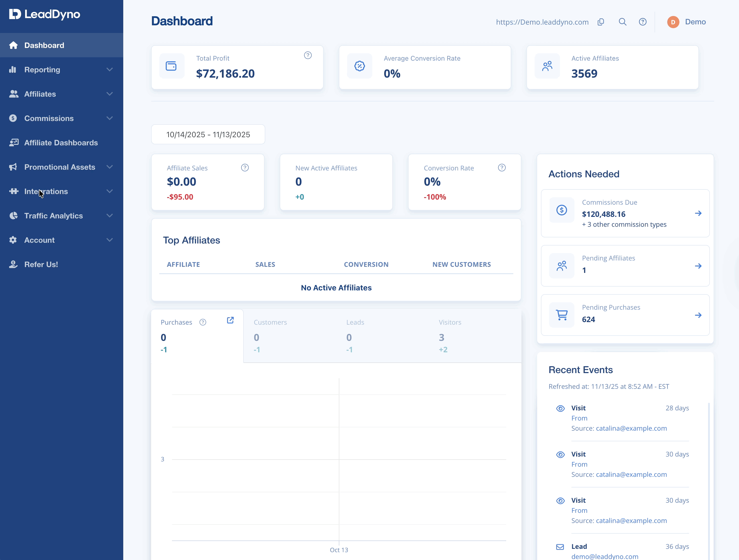Open the Pending Purchases card
The height and width of the screenshot is (560, 739).
(x=625, y=315)
